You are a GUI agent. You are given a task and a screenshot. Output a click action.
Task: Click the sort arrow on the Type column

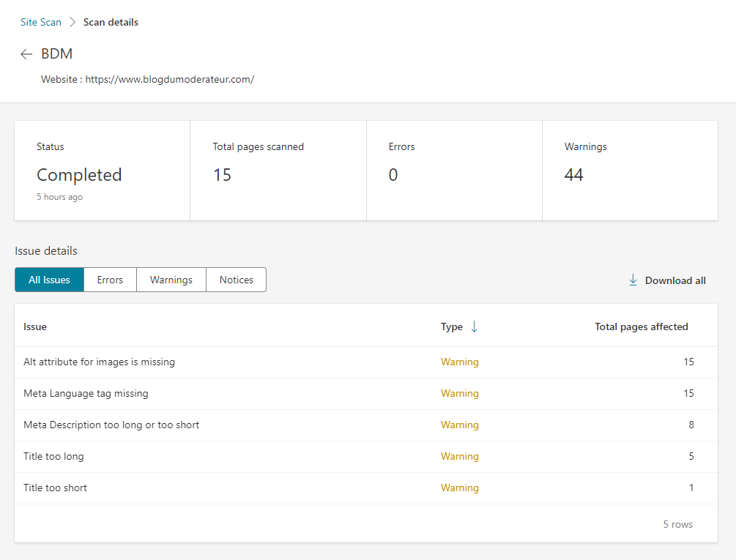coord(473,326)
